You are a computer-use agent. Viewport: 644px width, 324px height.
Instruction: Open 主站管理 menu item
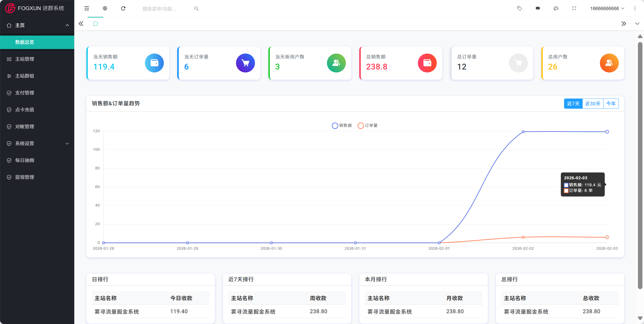click(x=37, y=59)
